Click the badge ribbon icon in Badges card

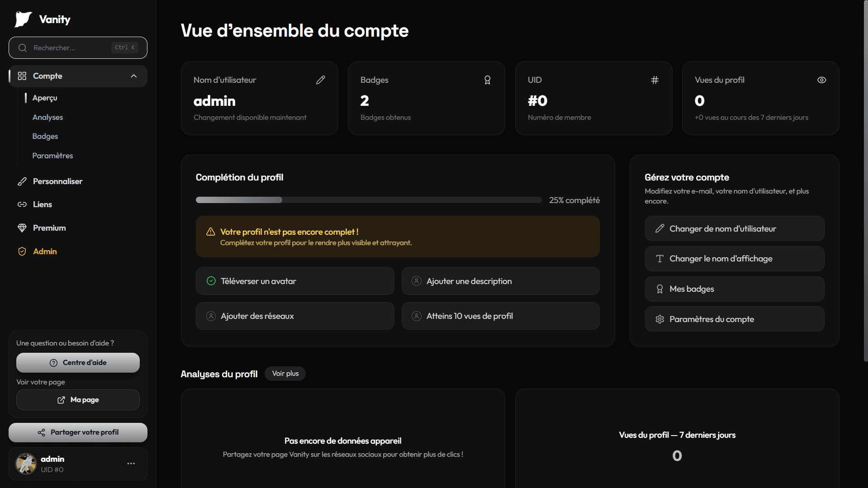click(487, 80)
